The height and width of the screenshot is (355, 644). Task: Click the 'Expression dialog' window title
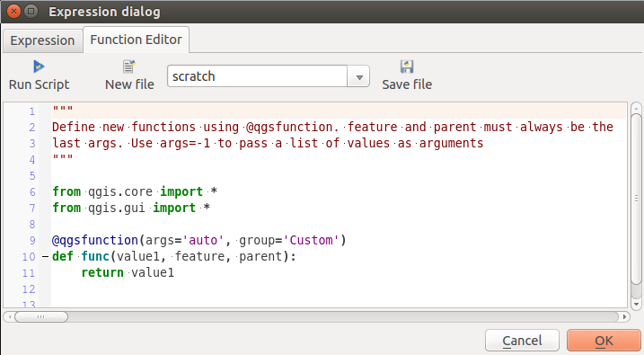click(x=104, y=12)
